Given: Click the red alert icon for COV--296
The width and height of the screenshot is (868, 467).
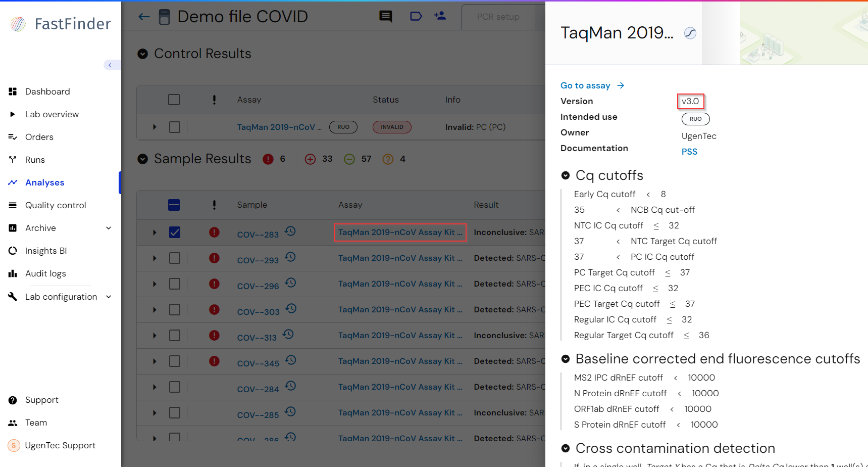Looking at the screenshot, I should coord(214,284).
